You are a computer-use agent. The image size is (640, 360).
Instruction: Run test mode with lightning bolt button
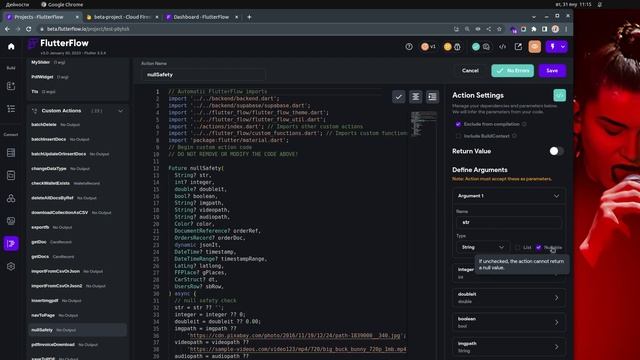pyautogui.click(x=553, y=47)
